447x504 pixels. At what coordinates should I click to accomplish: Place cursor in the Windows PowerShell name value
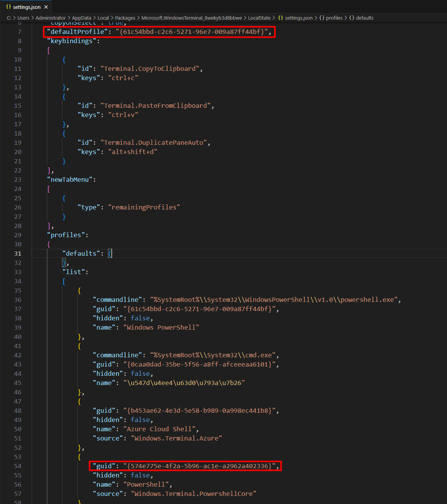[x=161, y=327]
